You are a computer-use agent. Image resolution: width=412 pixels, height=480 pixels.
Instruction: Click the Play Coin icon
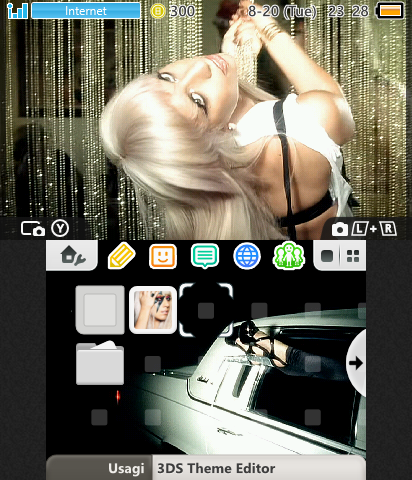pos(158,11)
